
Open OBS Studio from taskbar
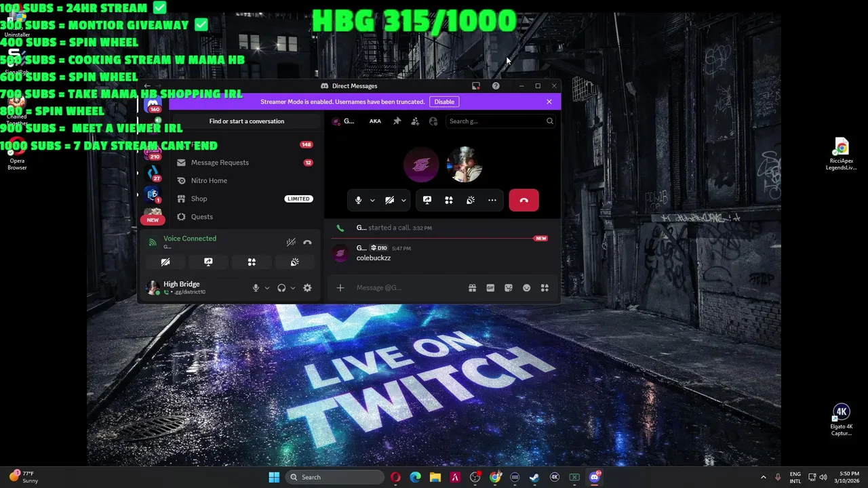pos(475,477)
